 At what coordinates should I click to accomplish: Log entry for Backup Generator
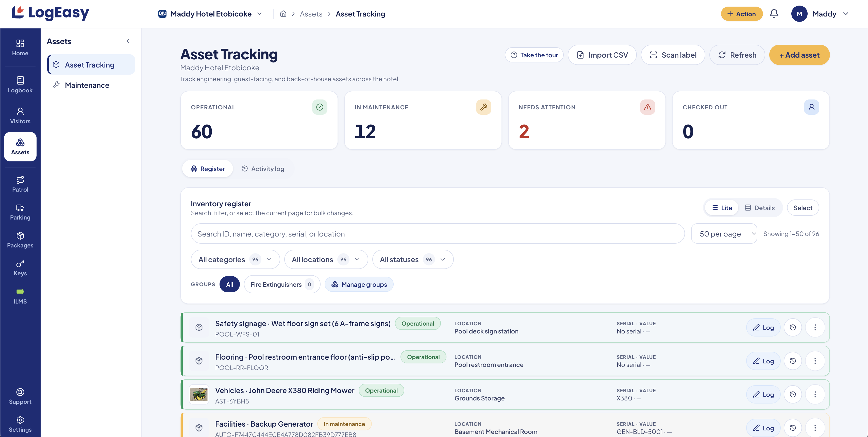763,428
